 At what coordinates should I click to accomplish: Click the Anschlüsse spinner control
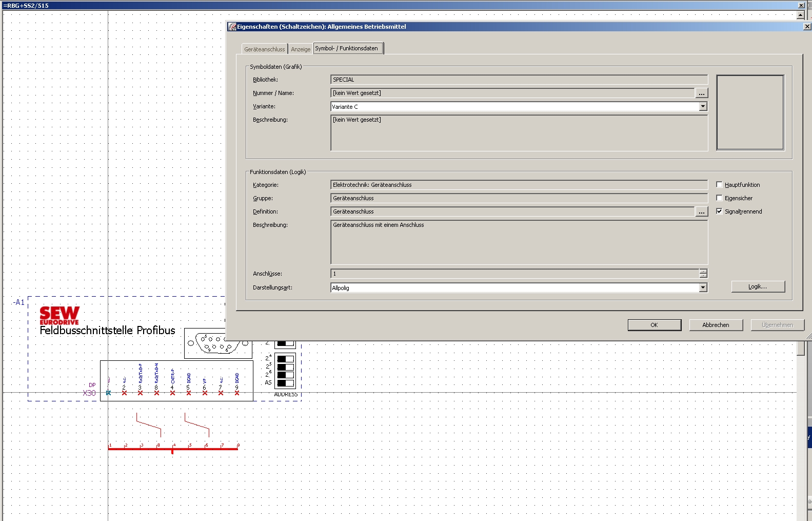[703, 274]
